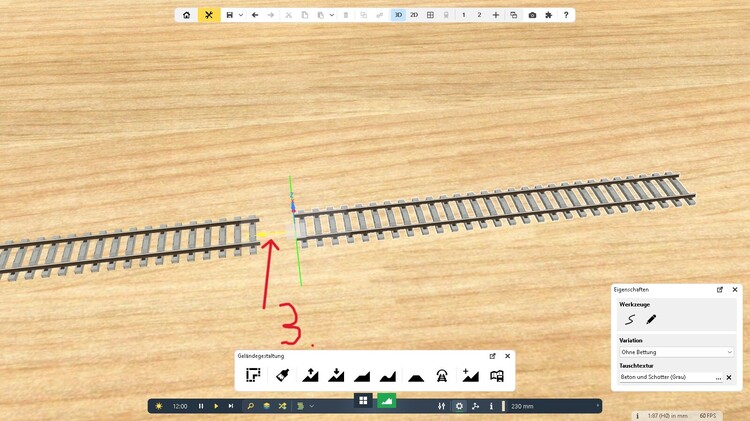
Task: Open plugins with the puzzle piece icon
Action: (x=549, y=15)
